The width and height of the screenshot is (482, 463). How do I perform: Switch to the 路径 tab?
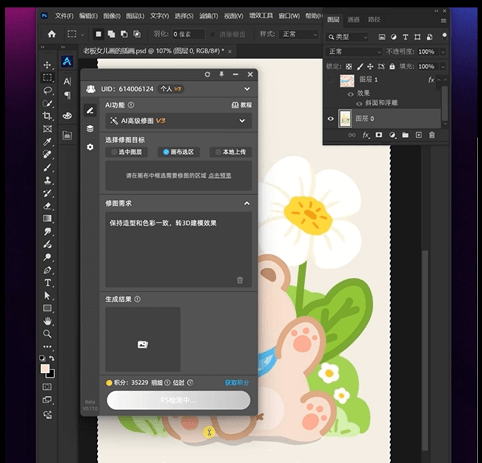click(x=374, y=20)
